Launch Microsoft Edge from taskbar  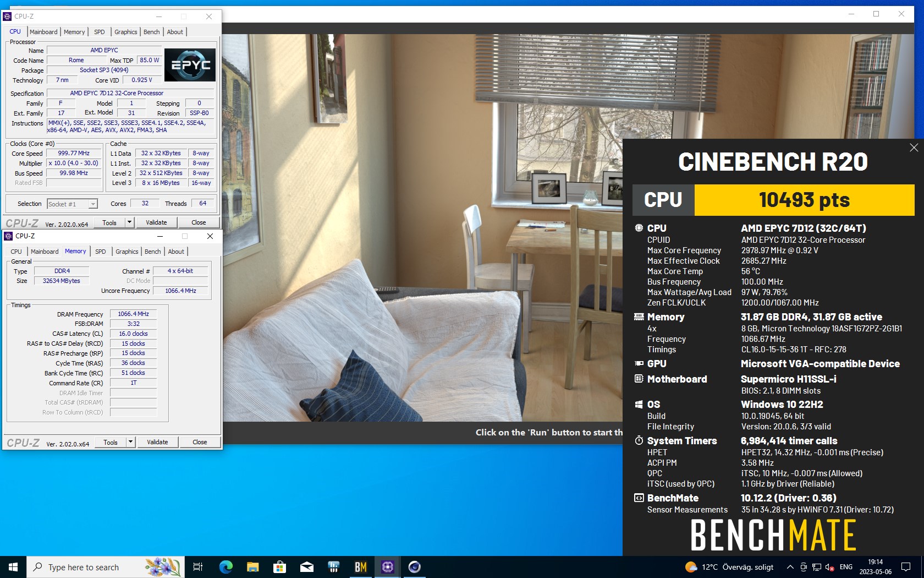pyautogui.click(x=226, y=567)
